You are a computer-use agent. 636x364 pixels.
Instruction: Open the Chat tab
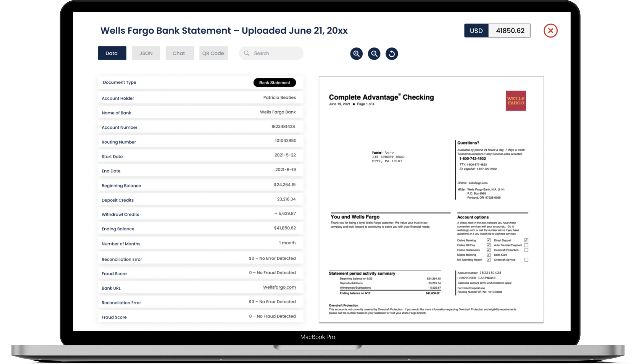180,53
